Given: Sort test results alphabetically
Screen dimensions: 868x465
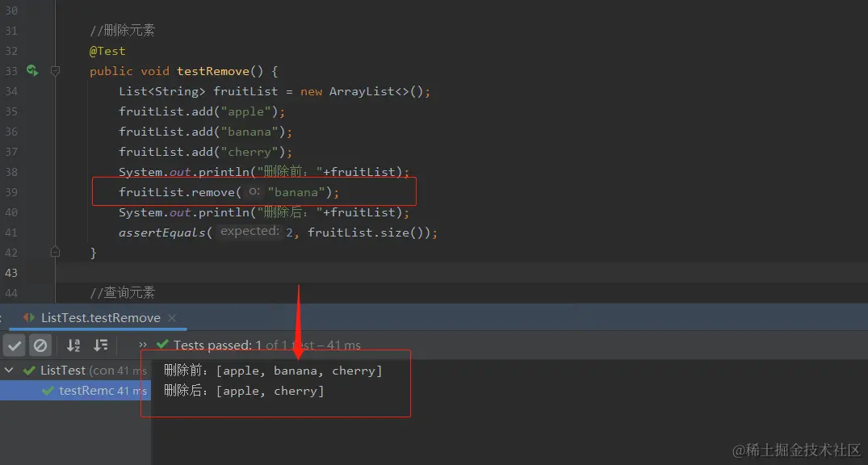Looking at the screenshot, I should [x=73, y=346].
